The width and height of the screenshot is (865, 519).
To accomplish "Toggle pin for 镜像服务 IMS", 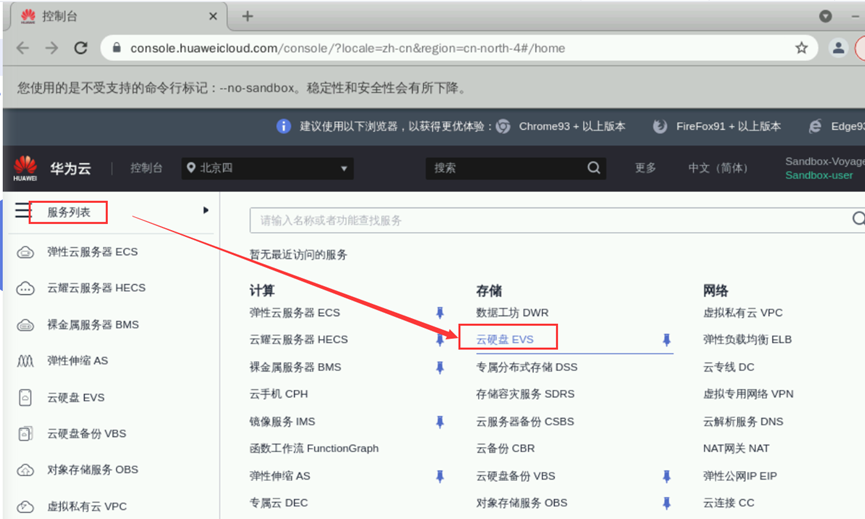I will click(x=440, y=422).
